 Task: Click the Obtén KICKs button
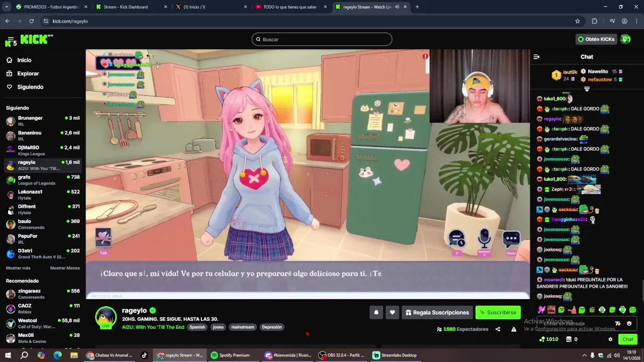tap(596, 39)
